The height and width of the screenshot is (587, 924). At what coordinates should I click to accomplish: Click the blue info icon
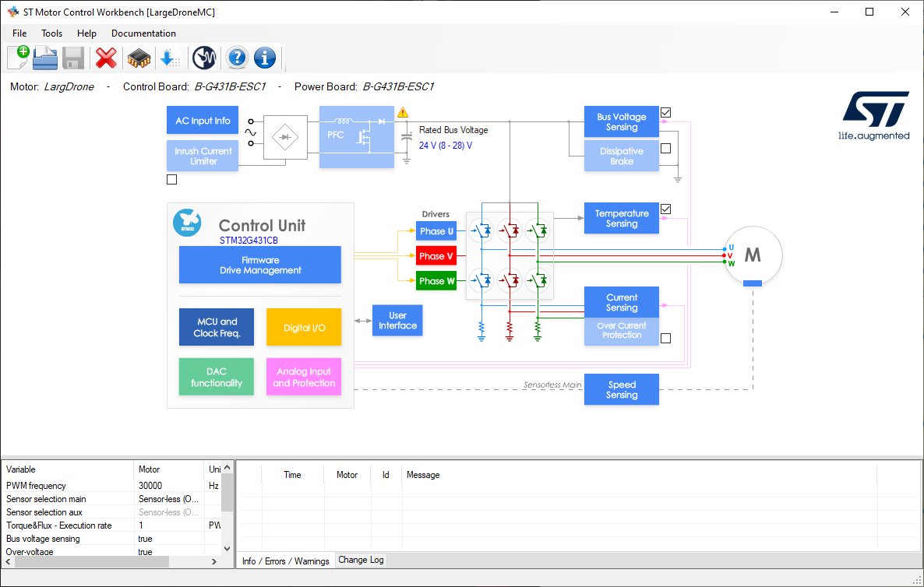pos(265,58)
